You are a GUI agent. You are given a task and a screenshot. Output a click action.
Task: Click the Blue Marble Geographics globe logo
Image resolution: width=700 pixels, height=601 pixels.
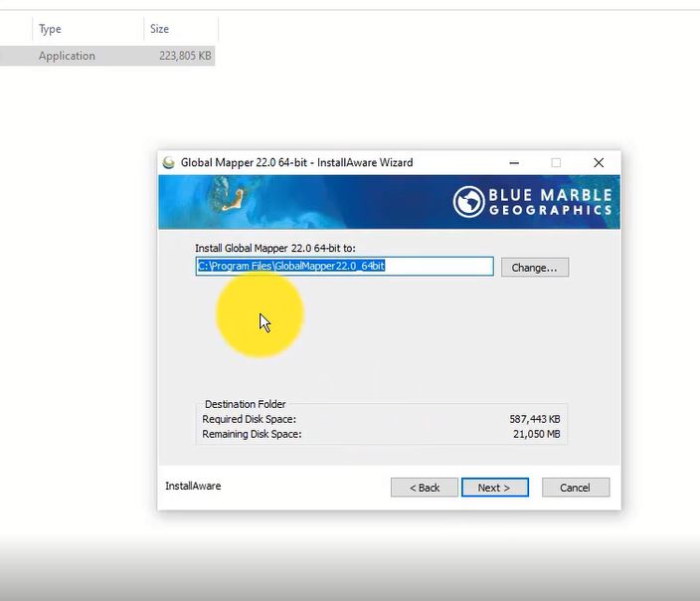(x=468, y=202)
